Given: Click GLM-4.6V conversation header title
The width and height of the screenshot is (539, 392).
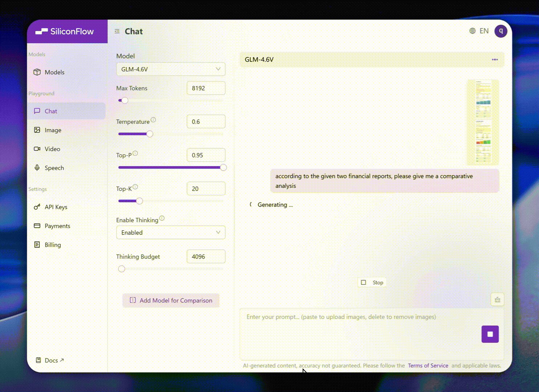Looking at the screenshot, I should [x=259, y=60].
